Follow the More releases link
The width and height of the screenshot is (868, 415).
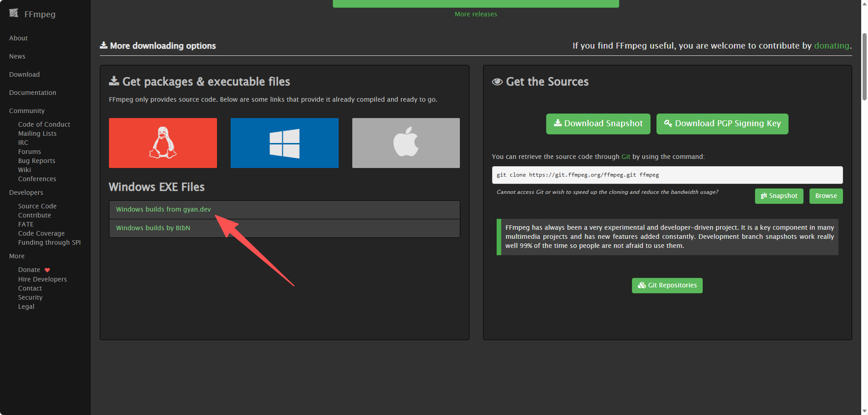tap(476, 14)
